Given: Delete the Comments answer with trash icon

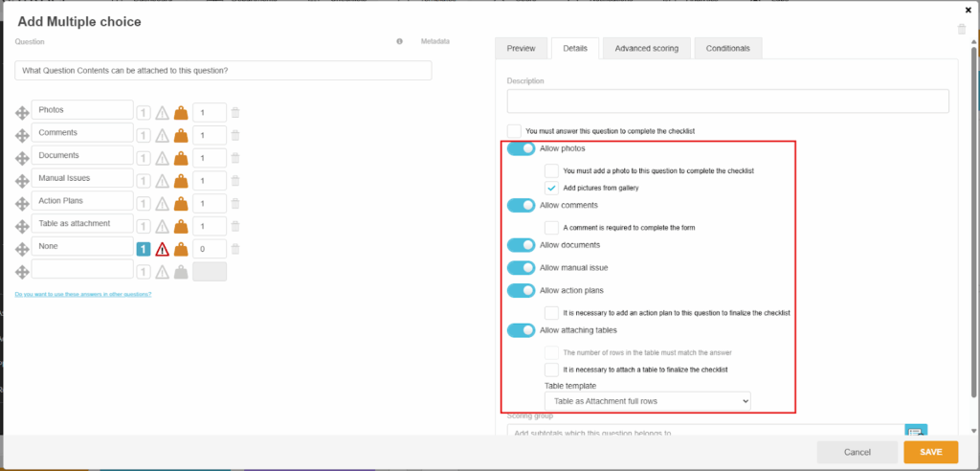Looking at the screenshot, I should click(x=235, y=135).
